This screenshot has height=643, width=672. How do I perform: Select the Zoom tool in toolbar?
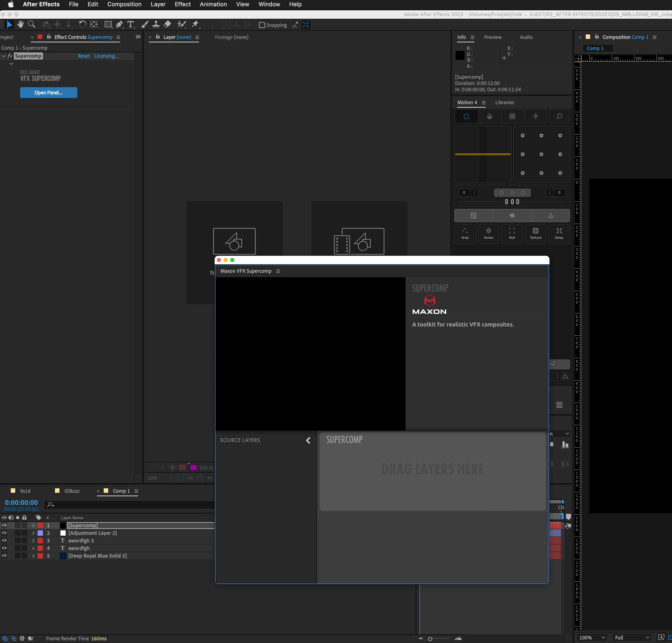[32, 24]
